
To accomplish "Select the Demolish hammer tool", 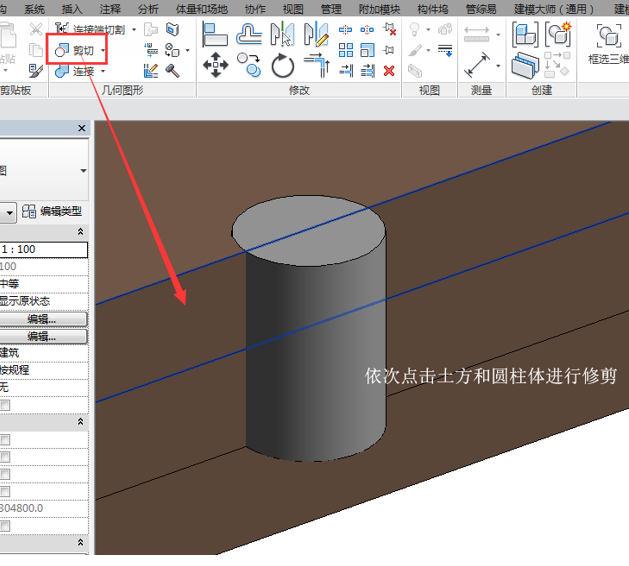I will pos(172,71).
